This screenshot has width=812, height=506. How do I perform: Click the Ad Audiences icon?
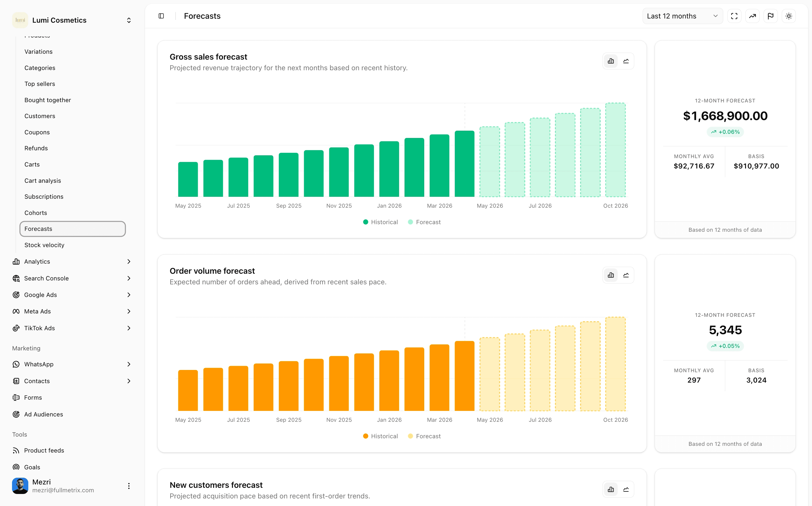(x=16, y=414)
